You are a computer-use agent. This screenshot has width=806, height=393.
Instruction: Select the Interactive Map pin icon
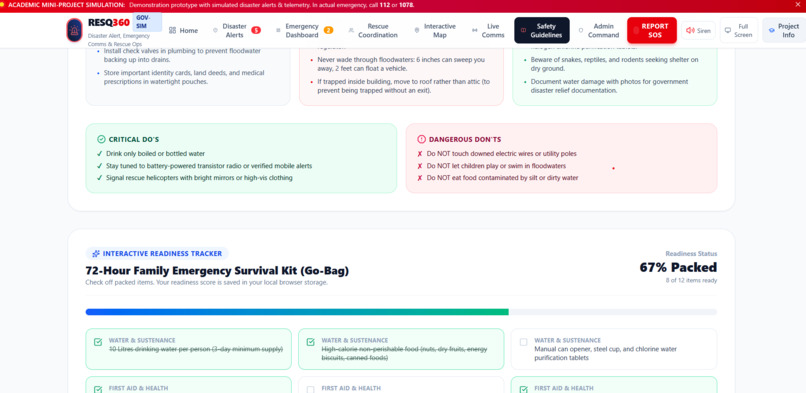coord(416,31)
